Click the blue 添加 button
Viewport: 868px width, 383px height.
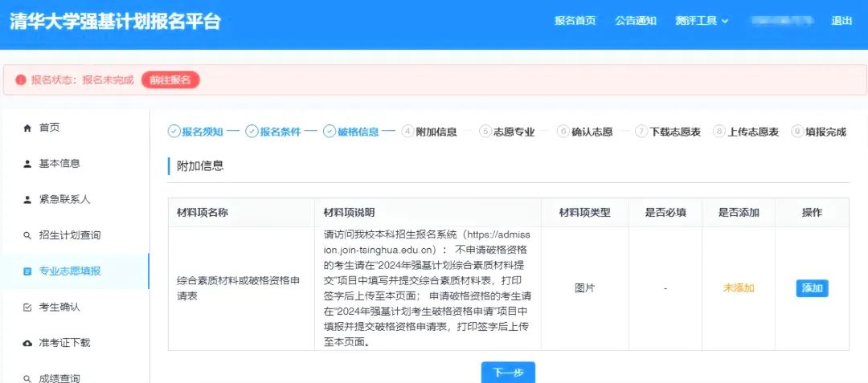[x=812, y=288]
